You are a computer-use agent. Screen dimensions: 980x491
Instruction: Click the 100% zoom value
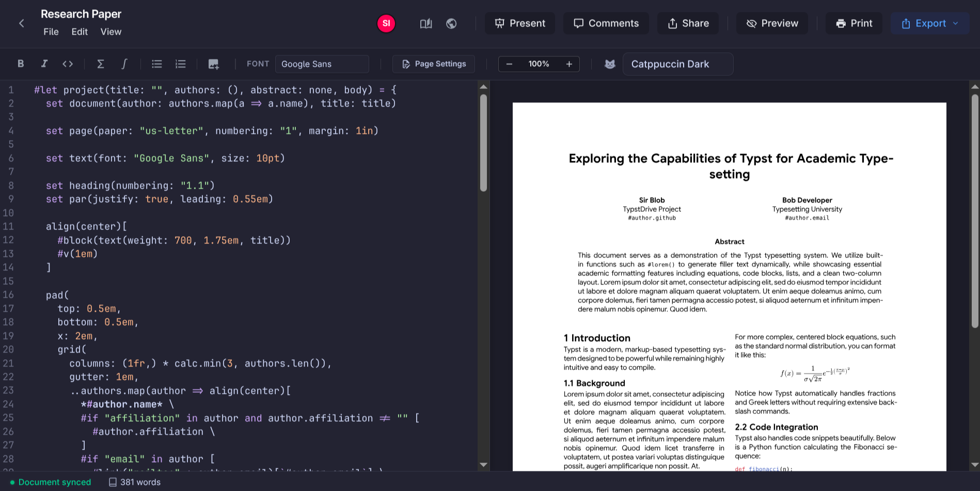539,64
